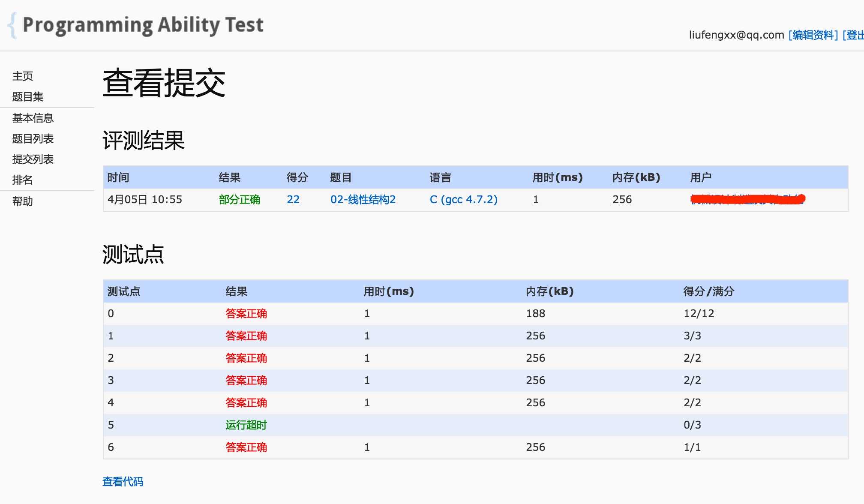Click 答案正确 result for test point 6

246,447
